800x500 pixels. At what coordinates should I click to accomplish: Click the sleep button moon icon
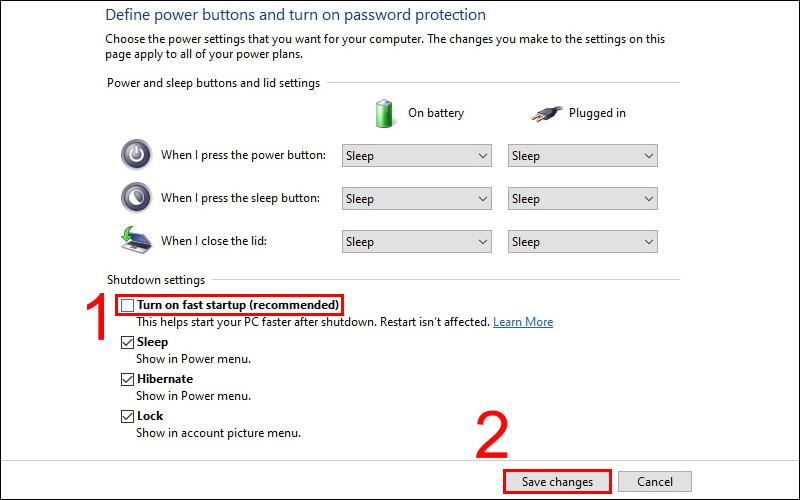pos(135,198)
